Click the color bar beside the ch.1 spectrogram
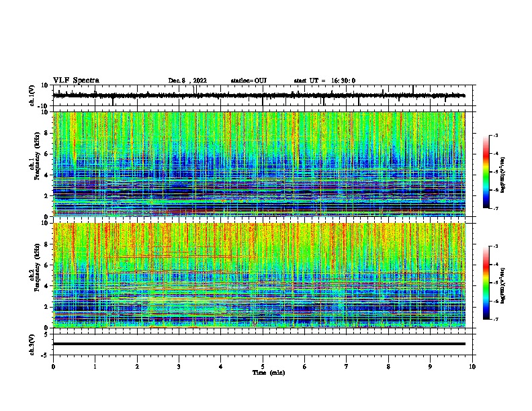Viewport: 532px width, 411px height. click(x=486, y=172)
